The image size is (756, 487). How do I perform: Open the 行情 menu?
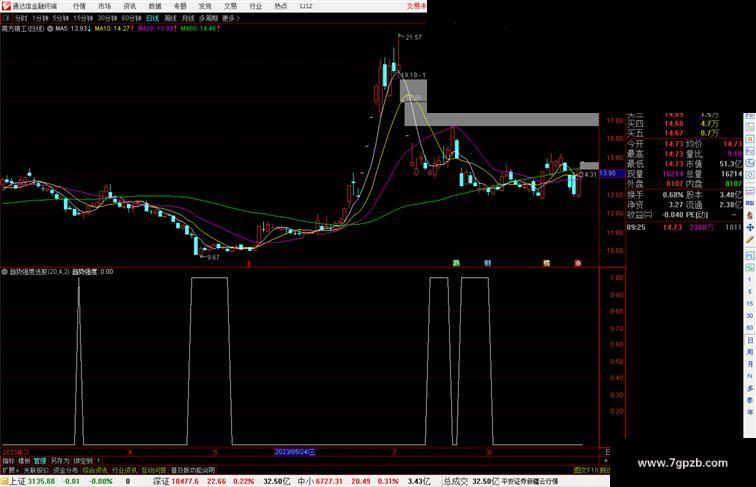pyautogui.click(x=80, y=6)
